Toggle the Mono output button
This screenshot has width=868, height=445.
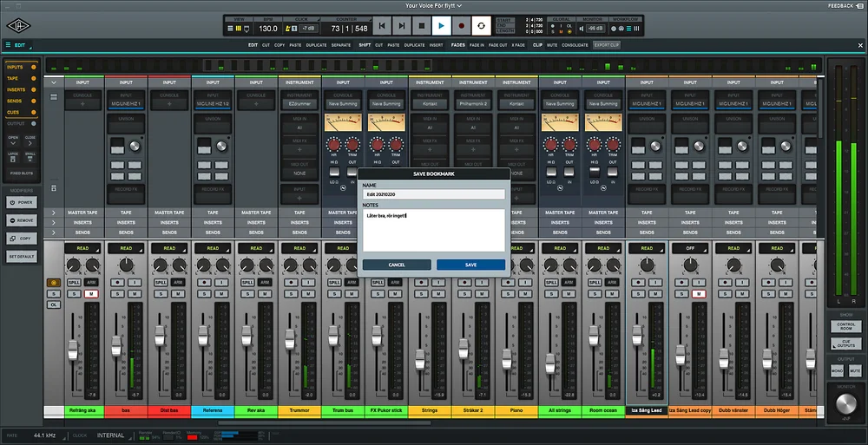pyautogui.click(x=837, y=371)
